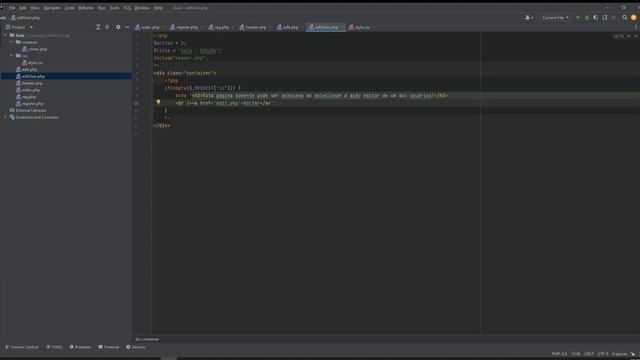Open the Window menu

[x=142, y=8]
